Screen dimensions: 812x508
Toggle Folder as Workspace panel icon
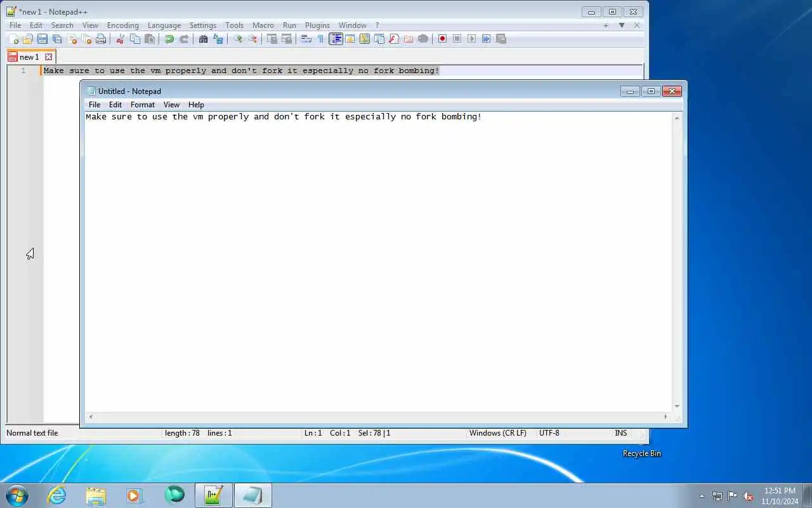409,39
